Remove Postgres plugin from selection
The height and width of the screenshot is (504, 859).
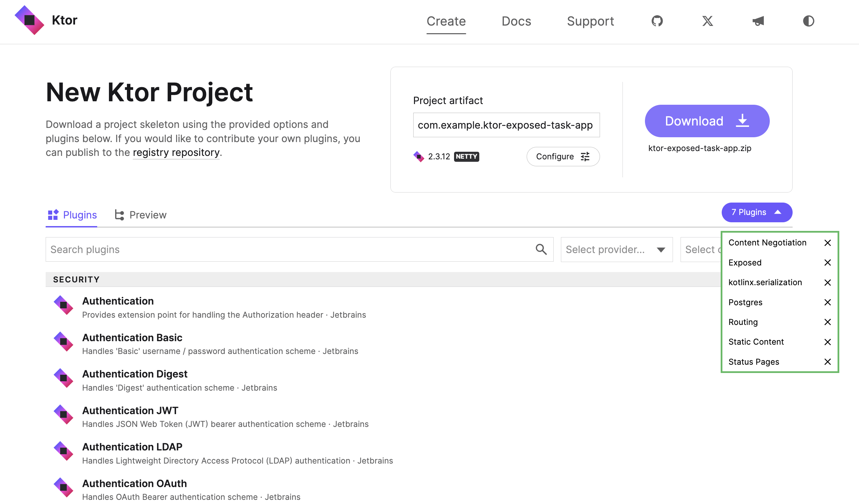[x=827, y=302]
